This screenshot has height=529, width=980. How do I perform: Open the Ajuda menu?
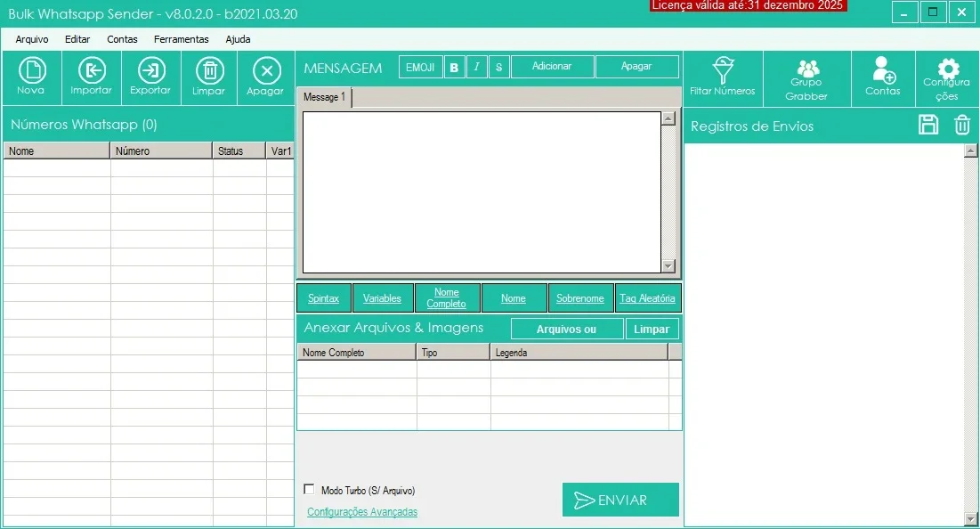(239, 39)
